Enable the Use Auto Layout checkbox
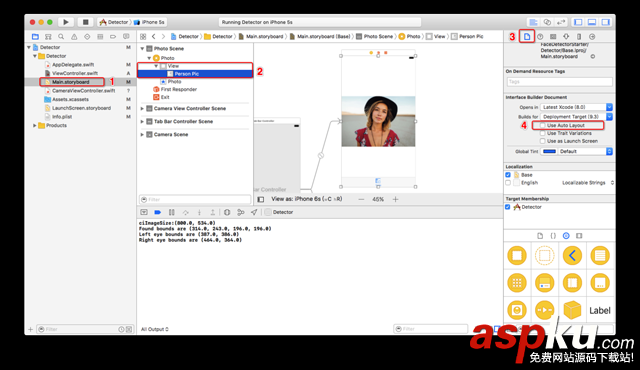Screen dimensions: 640x370 click(x=542, y=126)
